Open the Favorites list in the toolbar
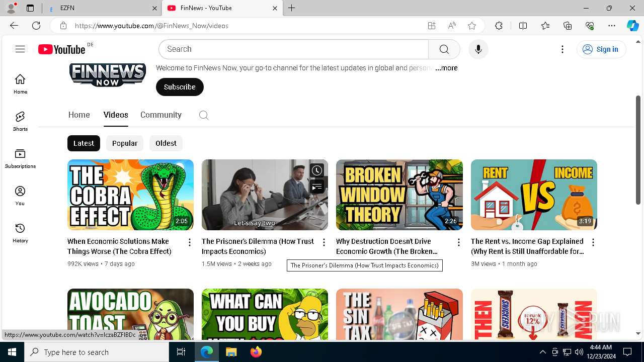 point(545,26)
